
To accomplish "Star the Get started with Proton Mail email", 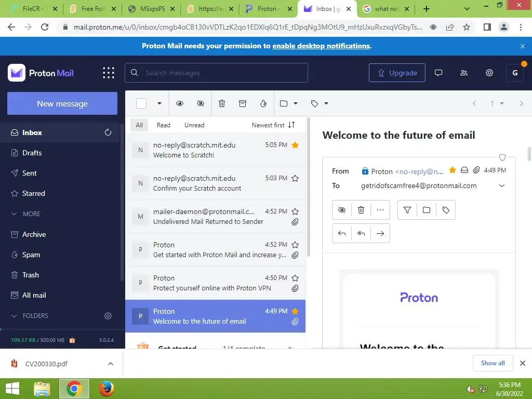I will [x=295, y=245].
